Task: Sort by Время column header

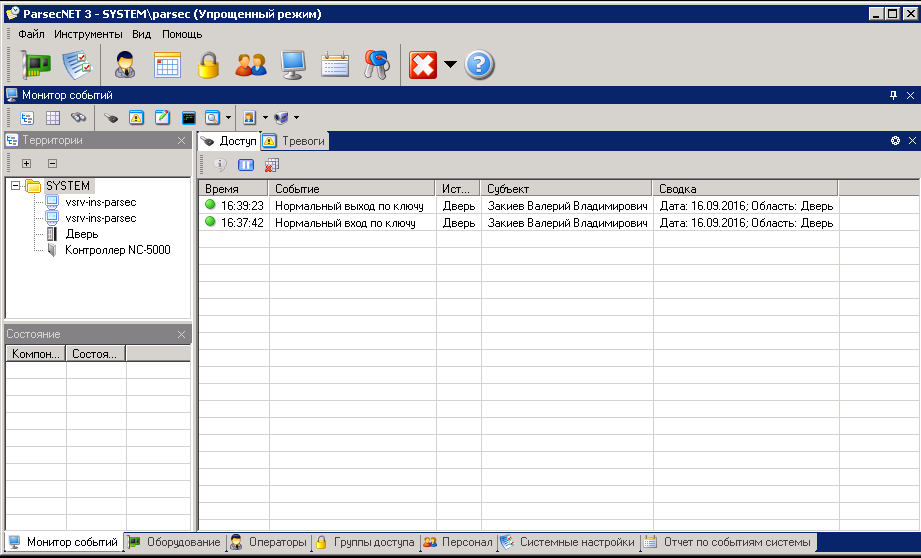Action: (x=234, y=189)
